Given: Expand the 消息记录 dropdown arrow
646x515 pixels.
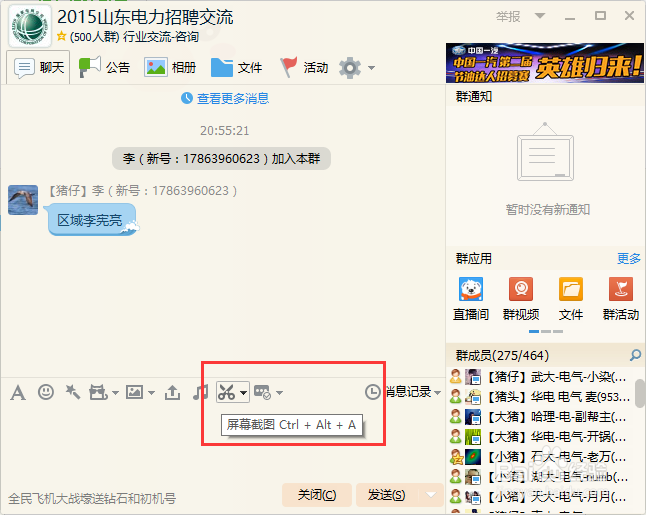Looking at the screenshot, I should click(437, 393).
